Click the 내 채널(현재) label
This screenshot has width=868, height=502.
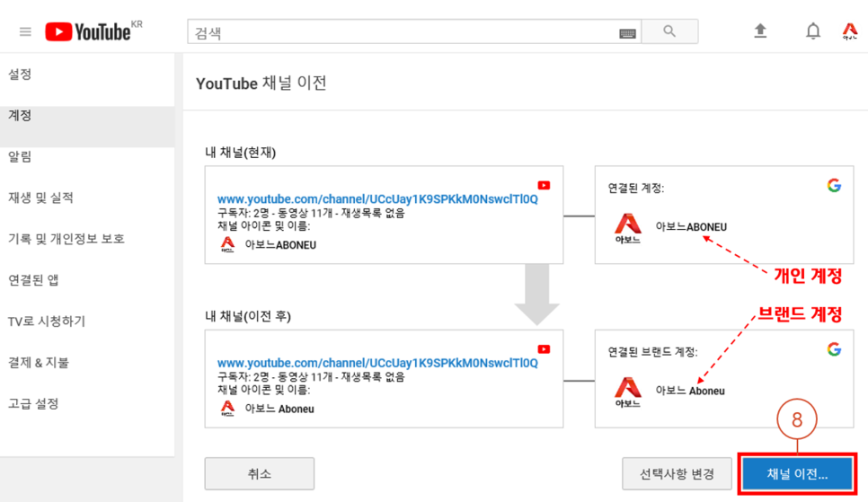[240, 152]
